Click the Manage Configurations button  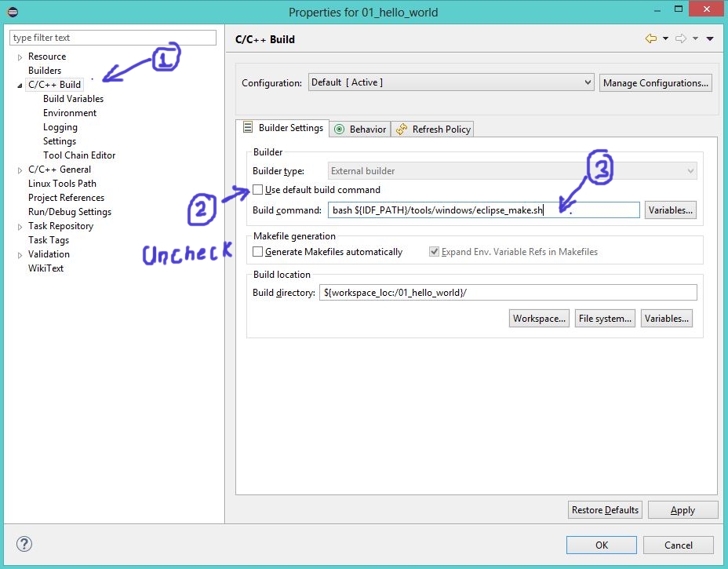656,82
